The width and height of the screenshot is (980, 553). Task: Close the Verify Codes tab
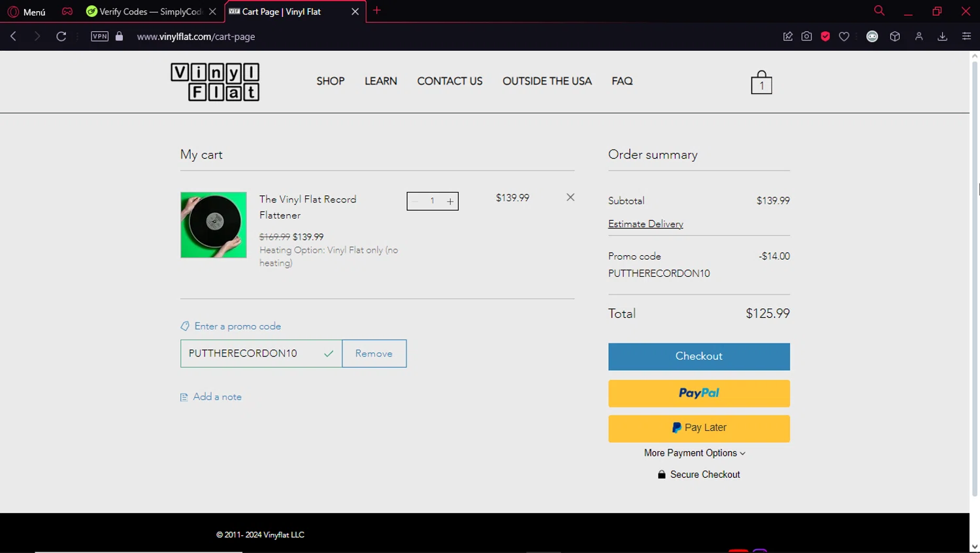point(212,12)
